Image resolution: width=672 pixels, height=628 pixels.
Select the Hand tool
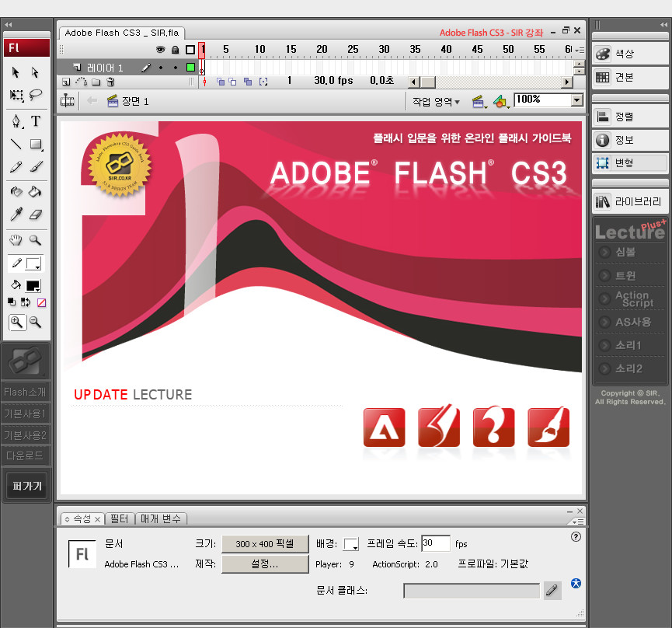point(16,240)
